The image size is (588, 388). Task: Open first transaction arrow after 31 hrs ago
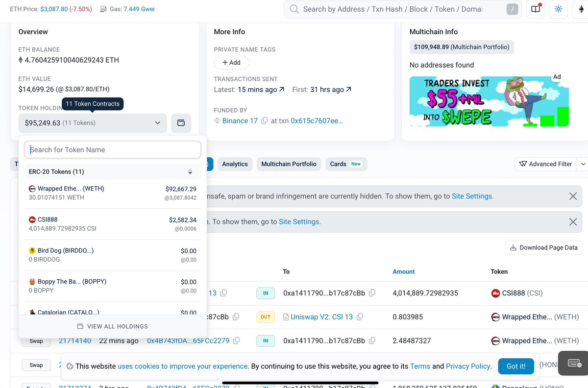[348, 90]
